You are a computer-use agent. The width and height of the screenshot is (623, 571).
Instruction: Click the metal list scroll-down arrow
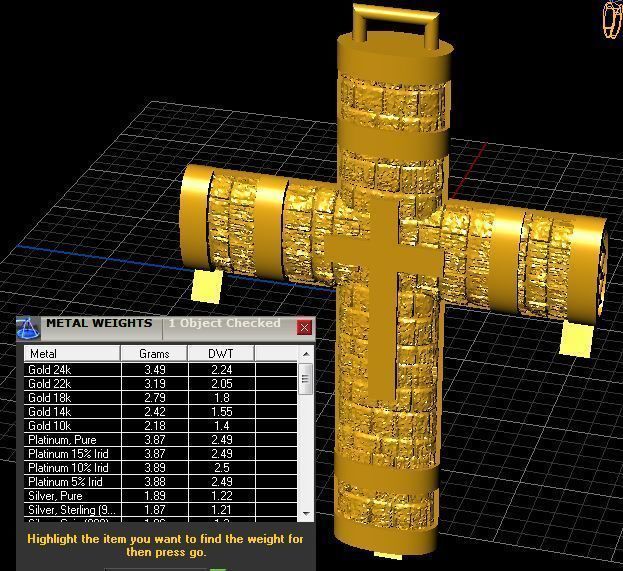point(306,513)
